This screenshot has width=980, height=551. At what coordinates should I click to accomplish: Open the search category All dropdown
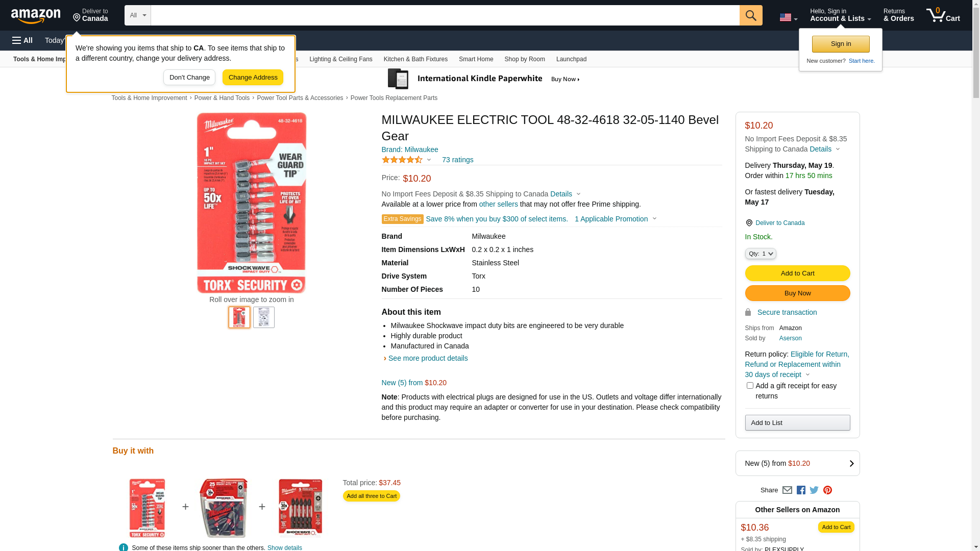[x=137, y=15]
